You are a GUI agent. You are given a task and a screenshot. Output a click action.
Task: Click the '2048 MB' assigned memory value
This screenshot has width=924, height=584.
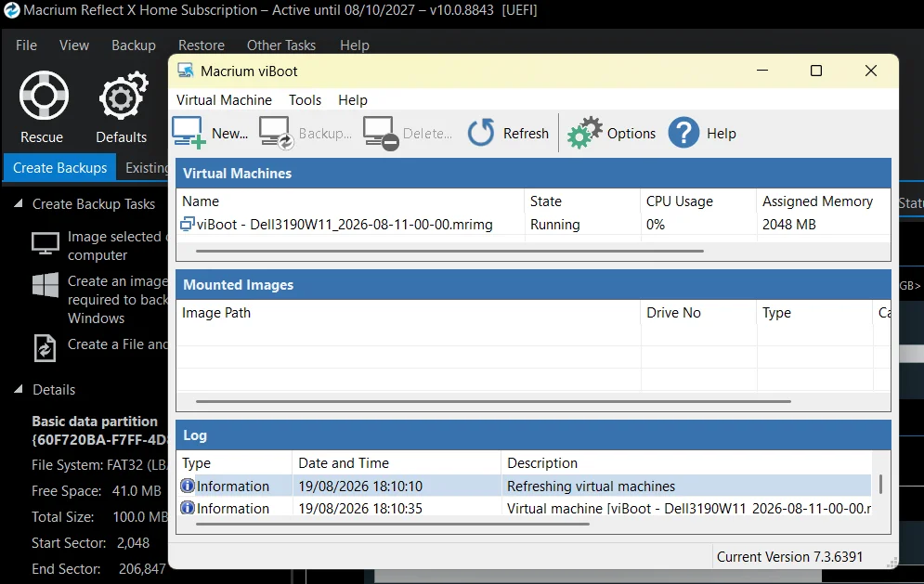789,224
